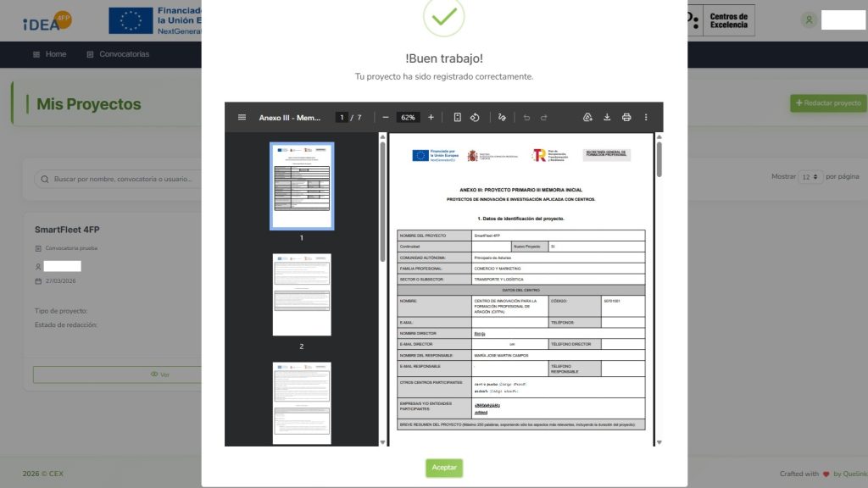Click the project search field
Viewport: 868px width, 488px height.
click(119, 179)
